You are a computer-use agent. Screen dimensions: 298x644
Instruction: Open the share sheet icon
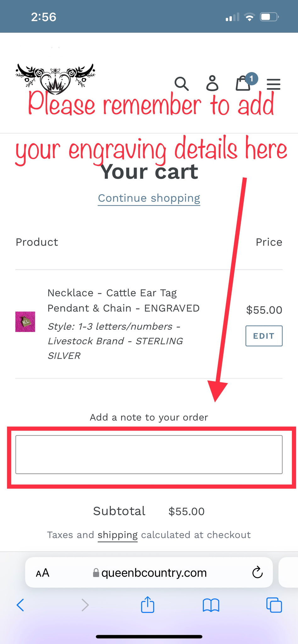pyautogui.click(x=148, y=604)
